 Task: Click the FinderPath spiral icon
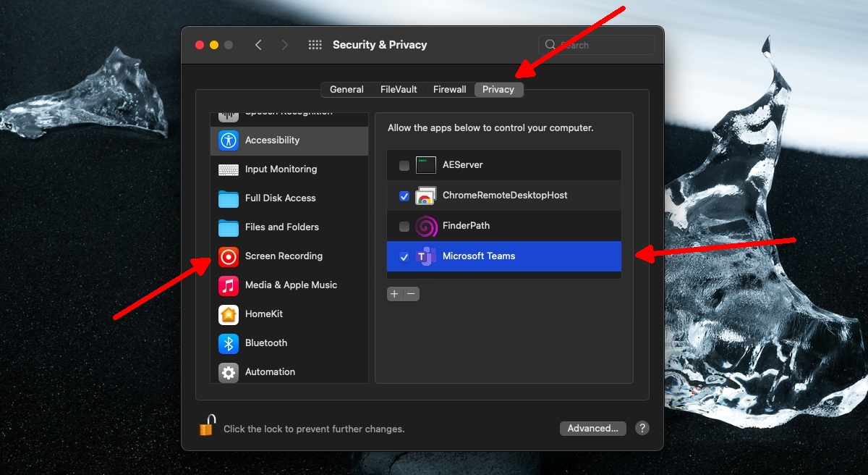[426, 226]
